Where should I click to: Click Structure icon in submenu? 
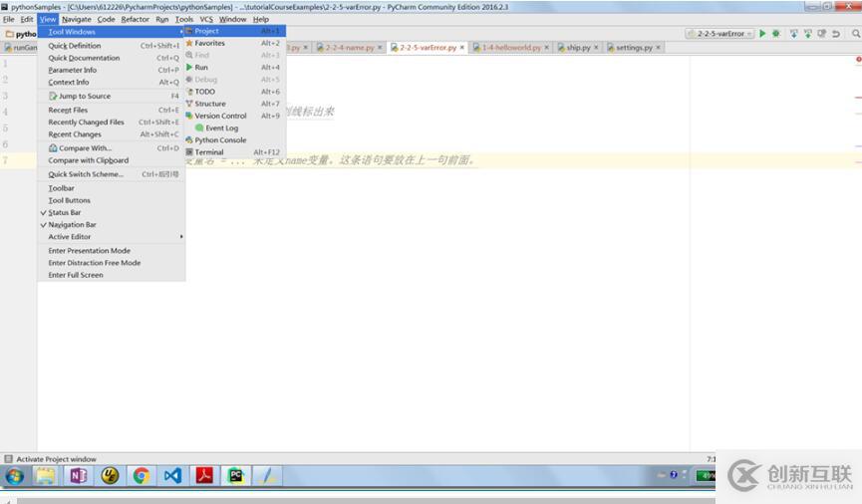point(189,104)
